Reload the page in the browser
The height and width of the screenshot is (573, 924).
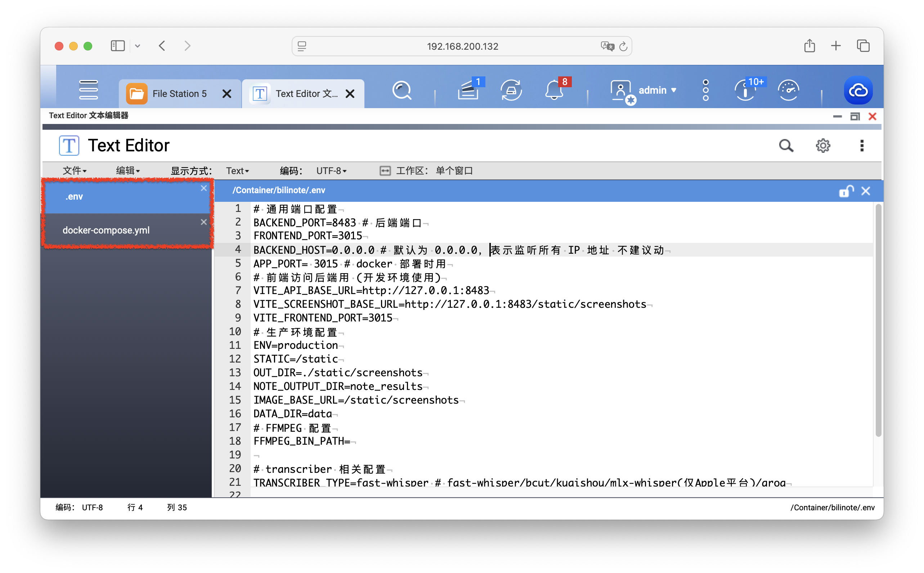(x=623, y=46)
